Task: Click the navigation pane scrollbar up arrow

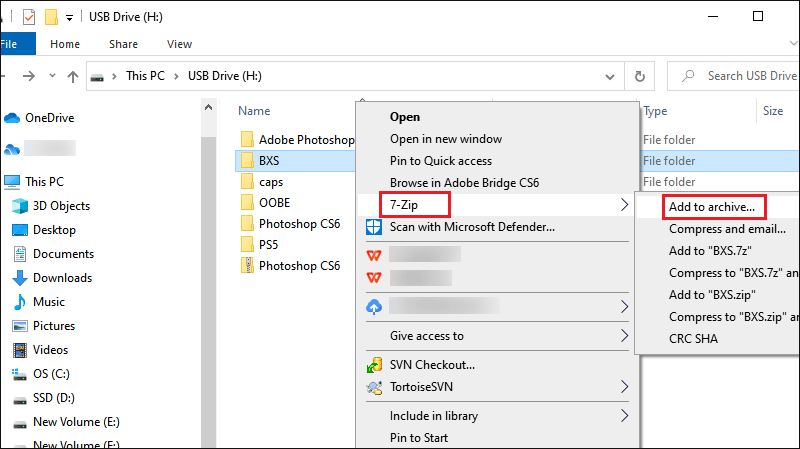Action: pyautogui.click(x=208, y=107)
